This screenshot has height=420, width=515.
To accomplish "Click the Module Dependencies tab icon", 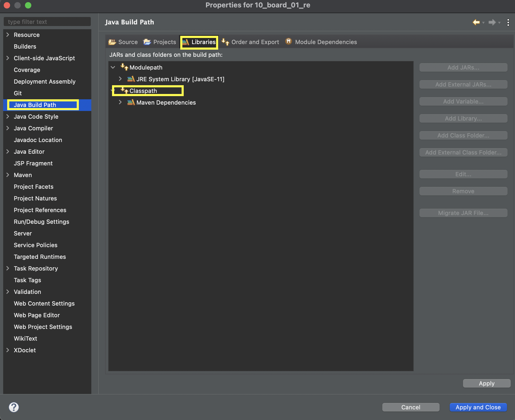I will click(x=289, y=41).
